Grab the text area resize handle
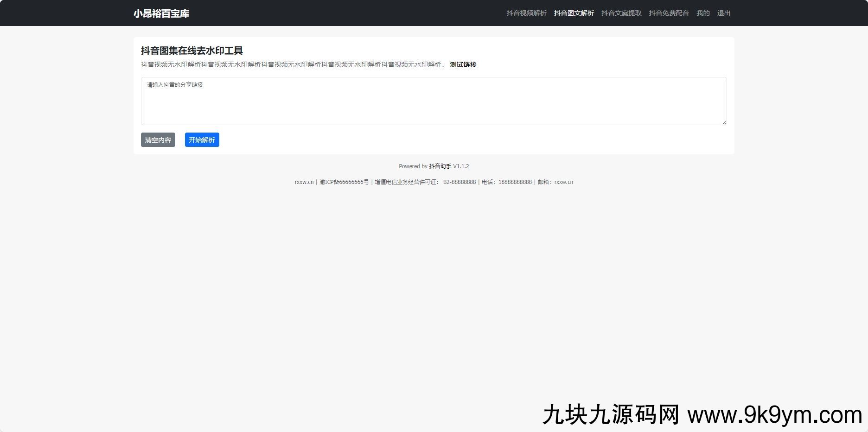The image size is (868, 432). click(x=724, y=122)
